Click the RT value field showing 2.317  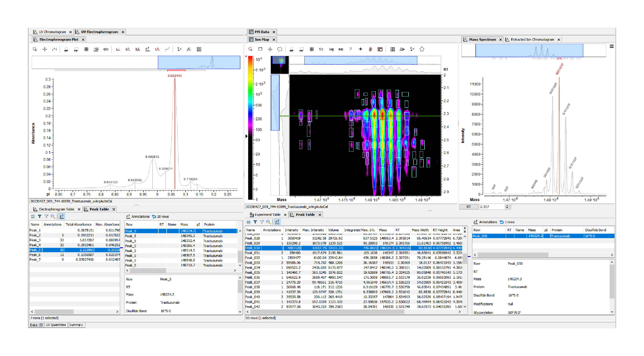coord(492,207)
